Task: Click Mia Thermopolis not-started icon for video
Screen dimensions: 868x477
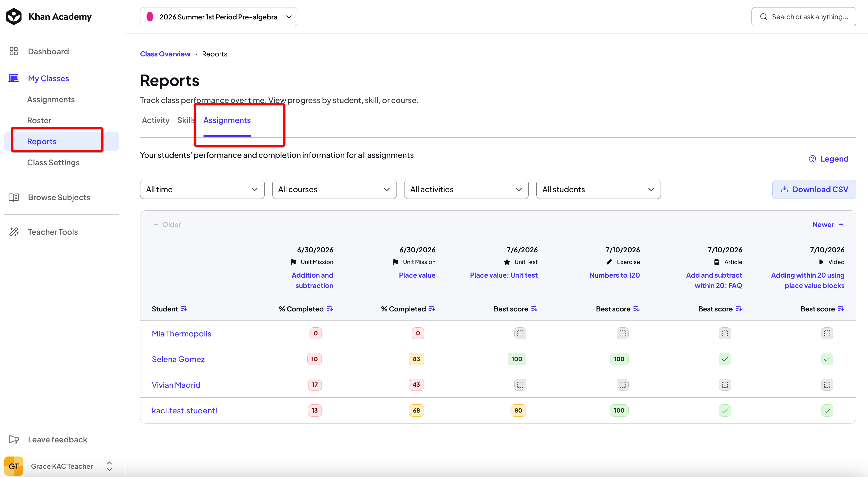Action: click(x=827, y=333)
